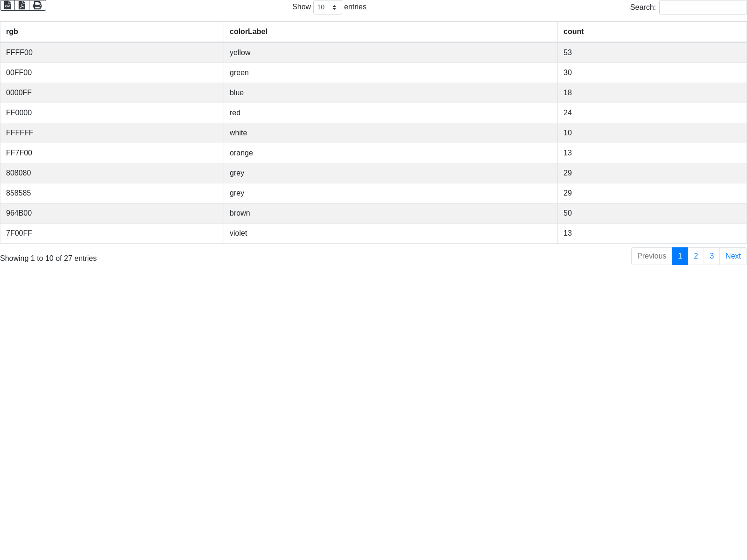Click the Previous pagination button
747x560 pixels.
651,256
